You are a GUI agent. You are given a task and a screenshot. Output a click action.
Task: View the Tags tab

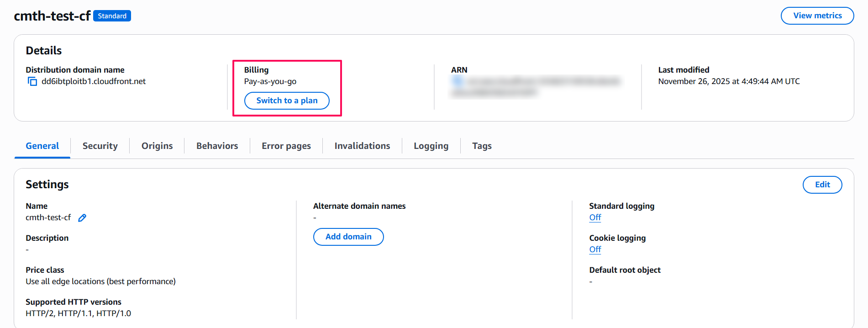482,146
